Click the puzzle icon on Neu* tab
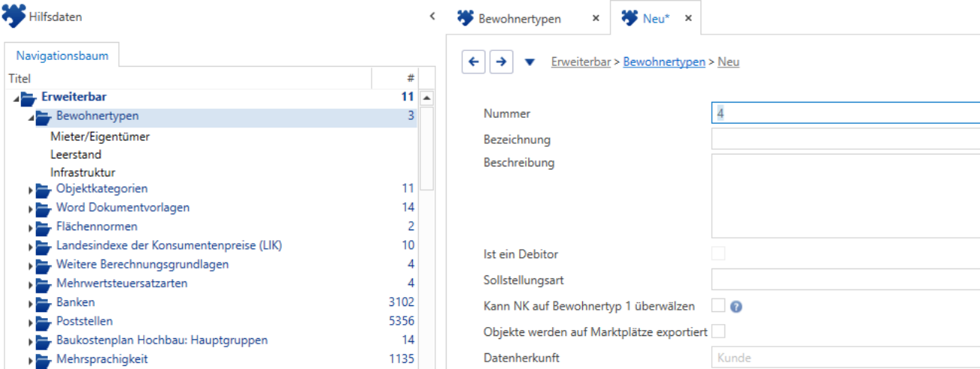Screen dimensions: 980x369 tap(629, 18)
